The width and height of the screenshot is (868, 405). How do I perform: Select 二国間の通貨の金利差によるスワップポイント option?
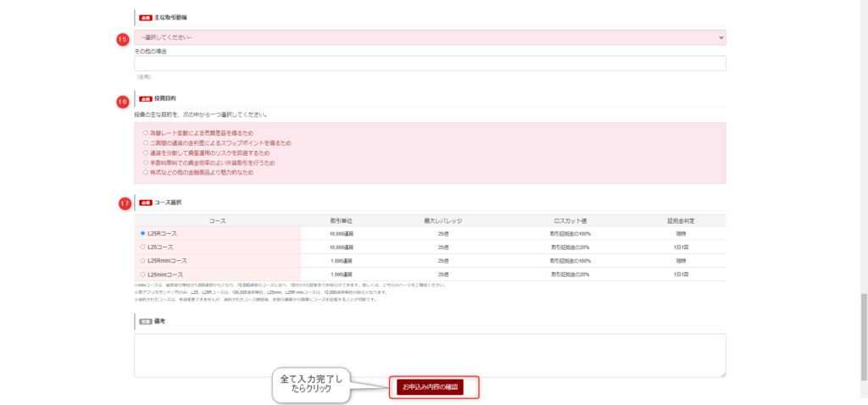[x=147, y=143]
